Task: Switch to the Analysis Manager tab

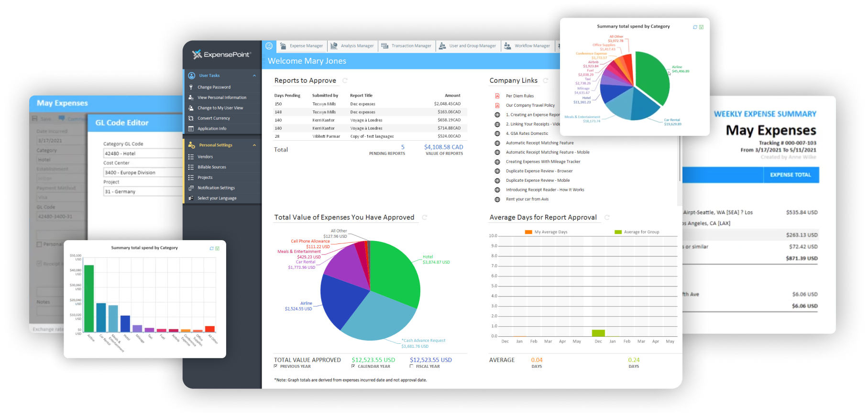Action: click(352, 46)
